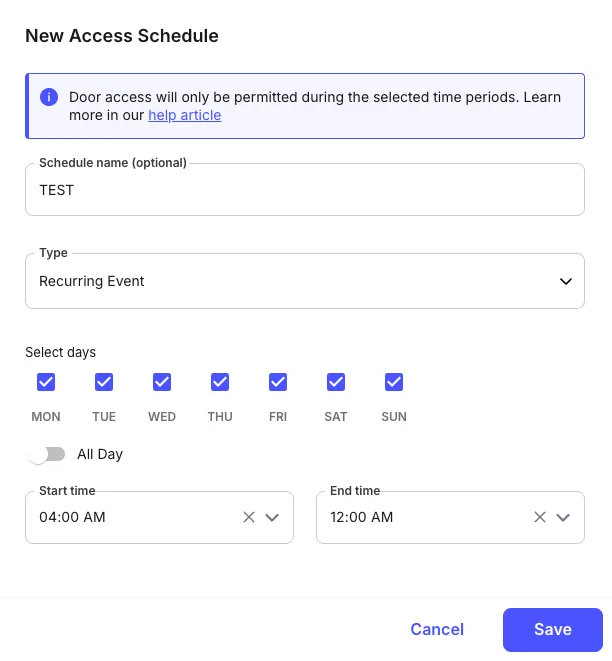This screenshot has height=661, width=612.
Task: Clear the End time value
Action: [540, 517]
